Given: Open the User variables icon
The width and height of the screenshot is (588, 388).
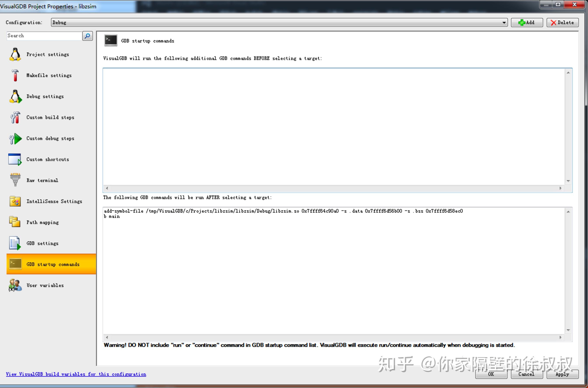Looking at the screenshot, I should point(15,285).
